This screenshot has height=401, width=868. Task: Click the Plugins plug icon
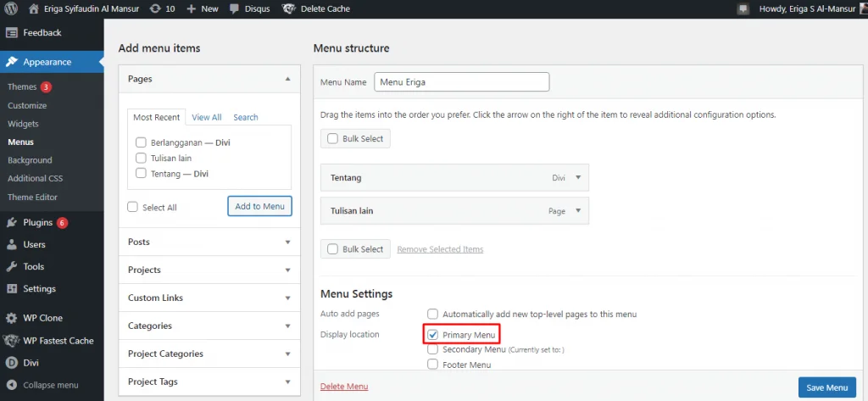coord(11,223)
